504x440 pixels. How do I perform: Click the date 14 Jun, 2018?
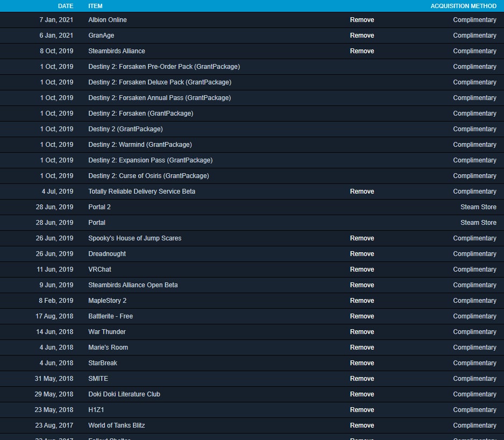tap(55, 332)
